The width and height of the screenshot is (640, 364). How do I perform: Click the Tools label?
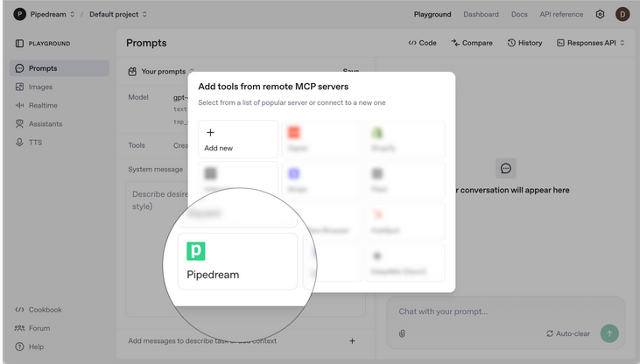point(137,145)
